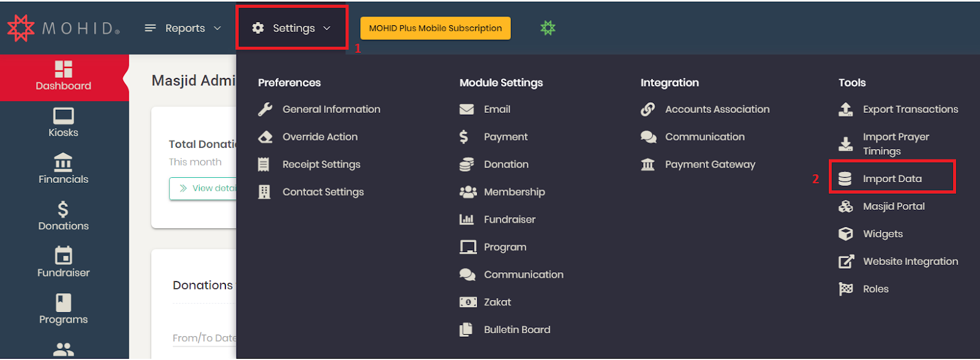Expand the Reports dropdown chevron
Screen dimensions: 980x360
tap(217, 28)
